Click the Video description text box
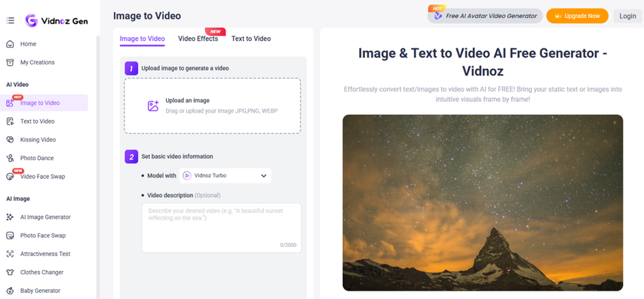The image size is (644, 299). tap(222, 227)
